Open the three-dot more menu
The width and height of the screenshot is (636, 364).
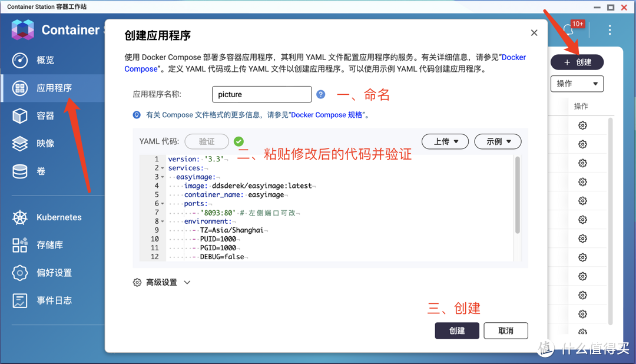pyautogui.click(x=609, y=29)
